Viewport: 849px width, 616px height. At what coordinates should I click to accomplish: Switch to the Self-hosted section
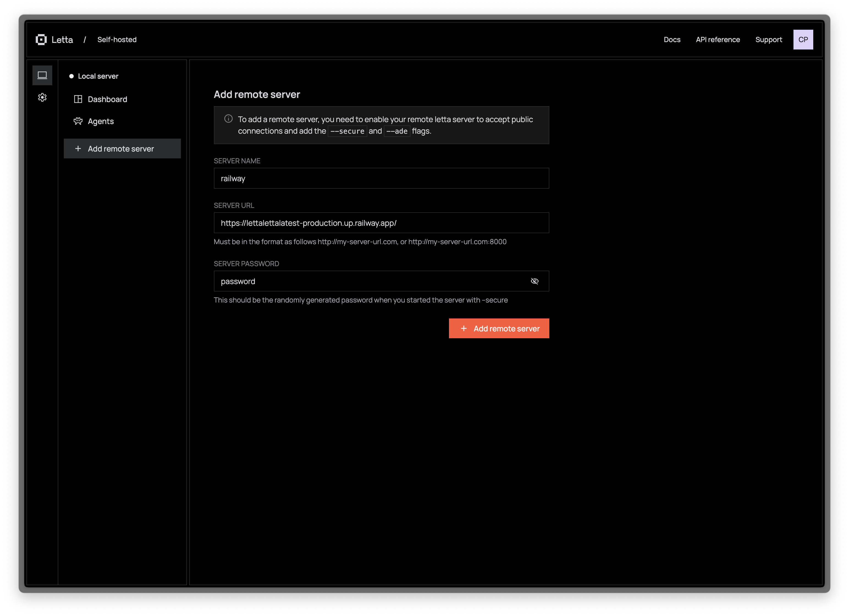point(117,39)
